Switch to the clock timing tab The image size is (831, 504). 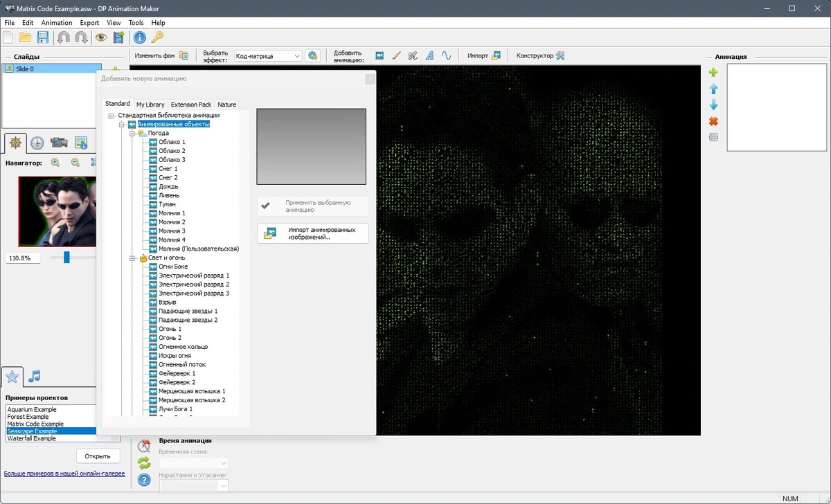[37, 143]
